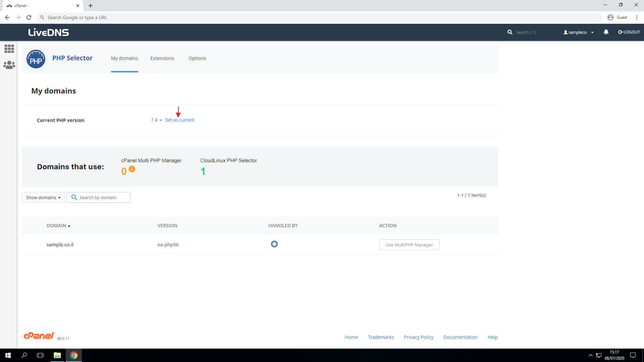Screen dimensions: 644x362
Task: Open the notifications bell
Action: pyautogui.click(x=606, y=32)
